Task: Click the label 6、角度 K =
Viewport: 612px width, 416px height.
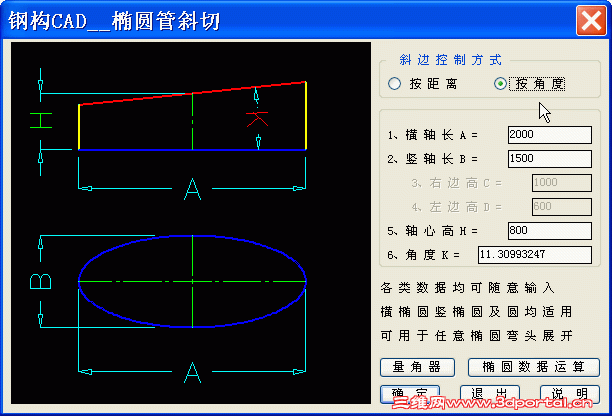Action: coord(423,255)
